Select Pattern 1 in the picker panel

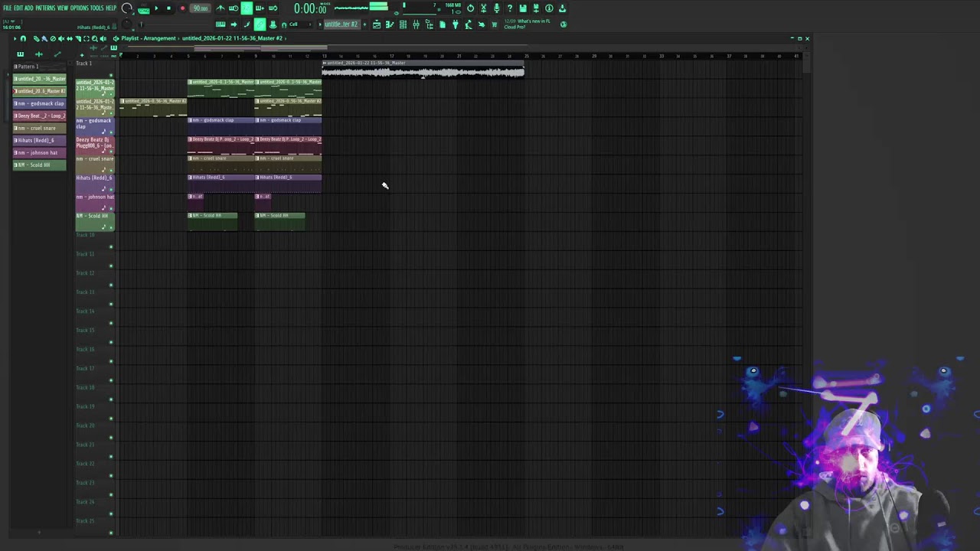point(40,67)
